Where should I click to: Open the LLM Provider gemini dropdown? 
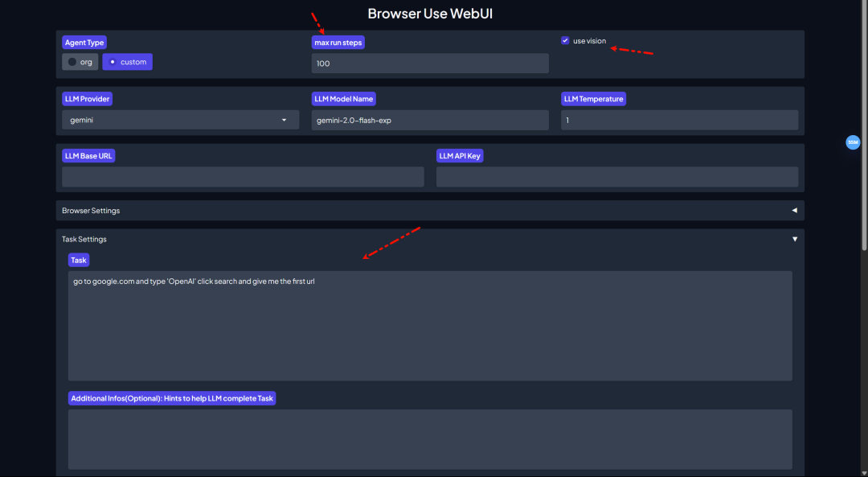tap(181, 120)
